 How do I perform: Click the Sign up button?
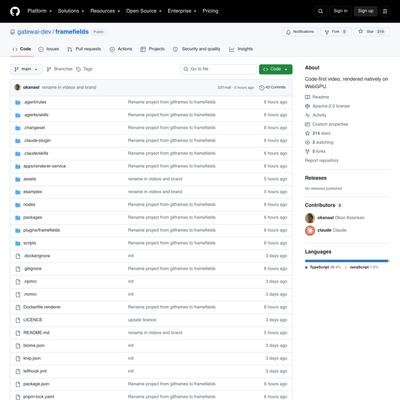(365, 11)
